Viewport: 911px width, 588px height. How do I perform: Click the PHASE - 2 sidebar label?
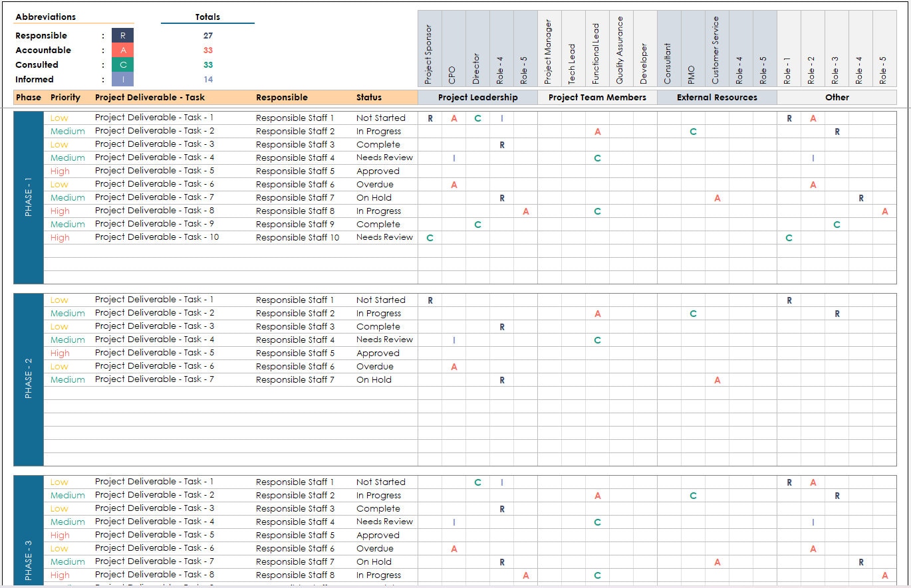(28, 379)
